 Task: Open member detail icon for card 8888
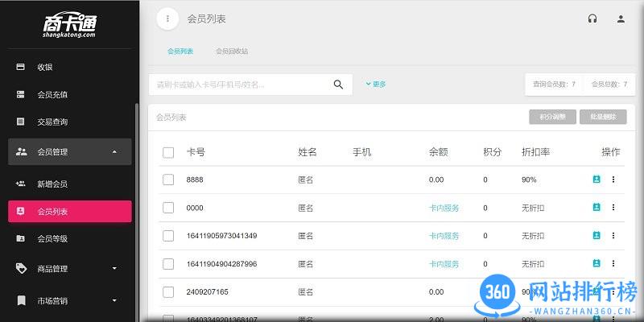coord(597,180)
